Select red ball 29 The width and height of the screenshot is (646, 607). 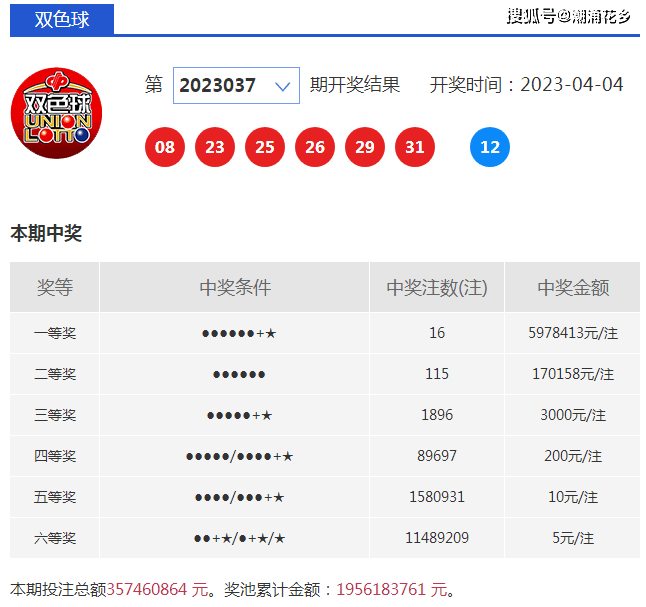[365, 147]
